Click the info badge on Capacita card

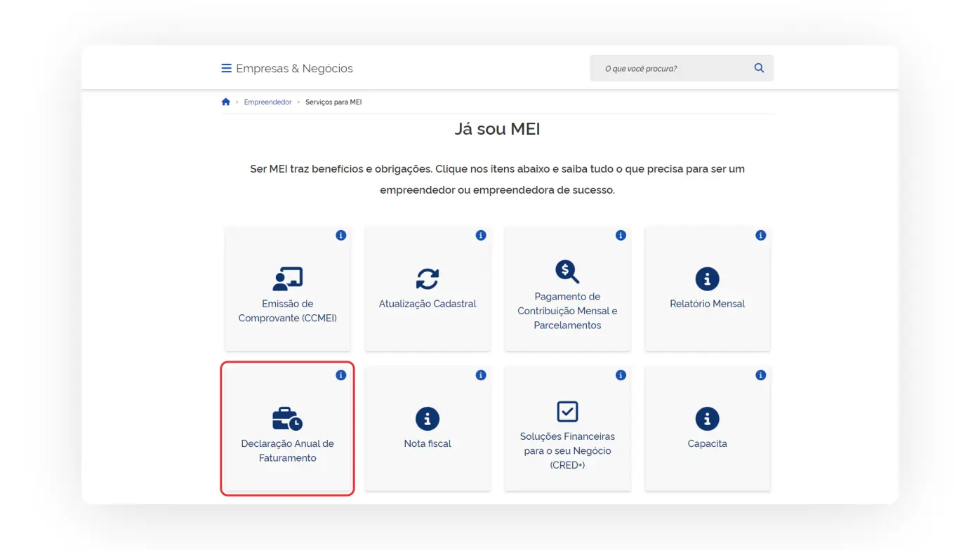pyautogui.click(x=760, y=375)
